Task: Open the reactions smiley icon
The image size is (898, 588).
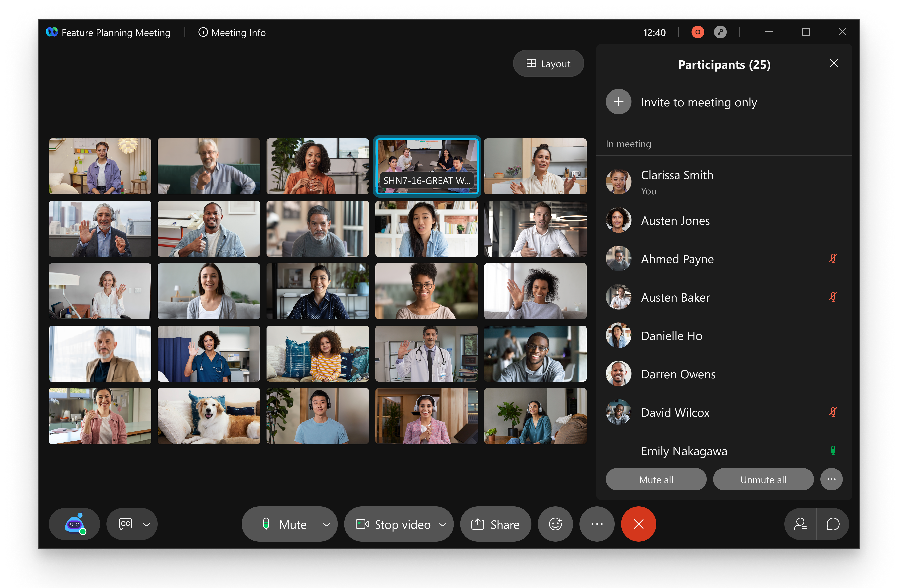Action: [555, 524]
